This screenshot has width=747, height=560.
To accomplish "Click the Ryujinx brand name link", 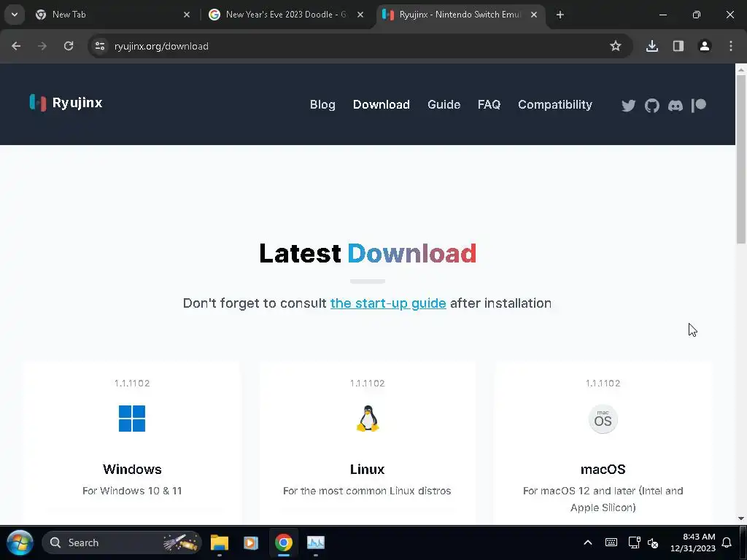I will 77,103.
